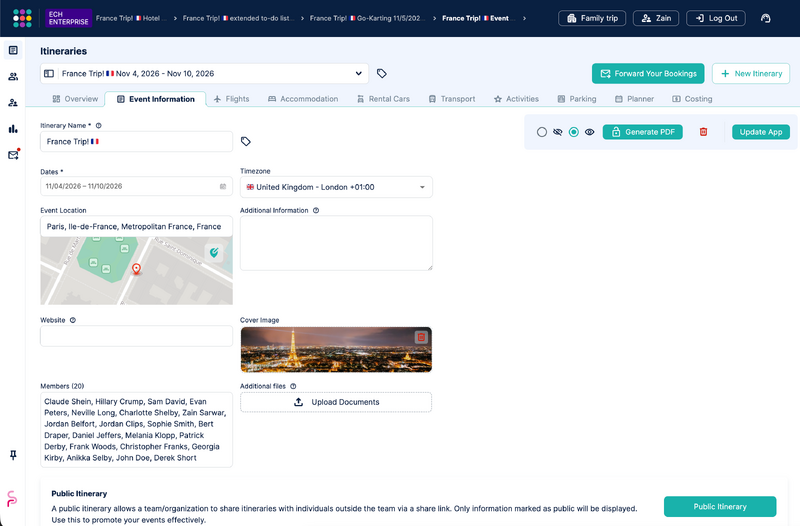Screen dimensions: 800x526
Task: Click the ECH ENTERPRISE badge
Action: coord(68,18)
